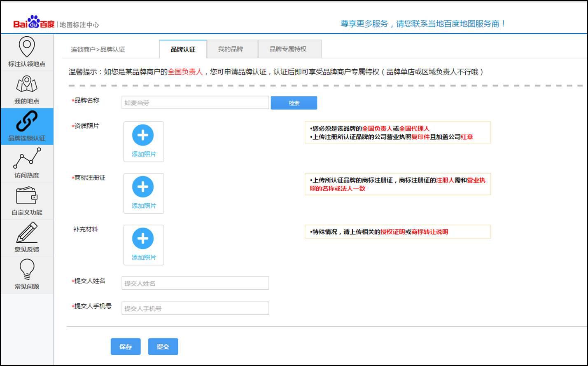The width and height of the screenshot is (588, 366).
Task: Click the blue 检索 search button
Action: pos(294,103)
